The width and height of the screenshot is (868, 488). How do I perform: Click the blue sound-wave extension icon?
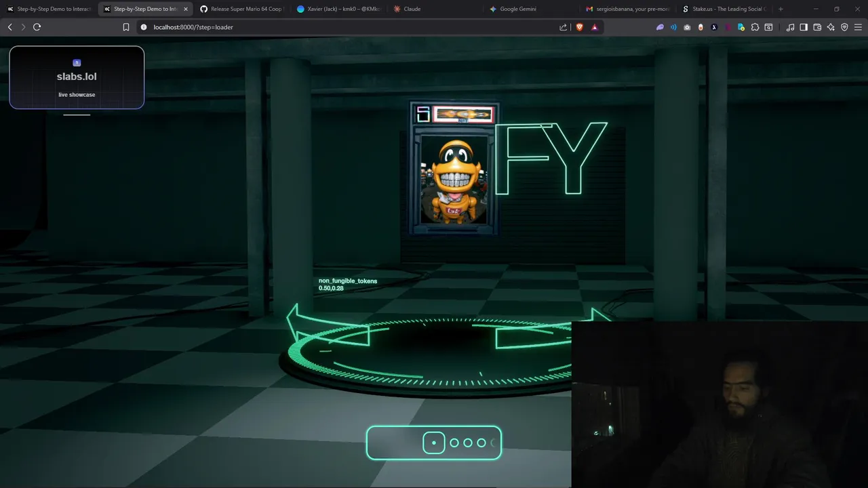click(673, 27)
